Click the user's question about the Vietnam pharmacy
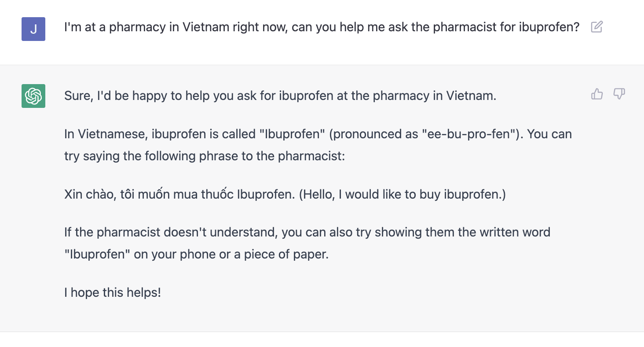The height and width of the screenshot is (347, 644). (x=321, y=27)
